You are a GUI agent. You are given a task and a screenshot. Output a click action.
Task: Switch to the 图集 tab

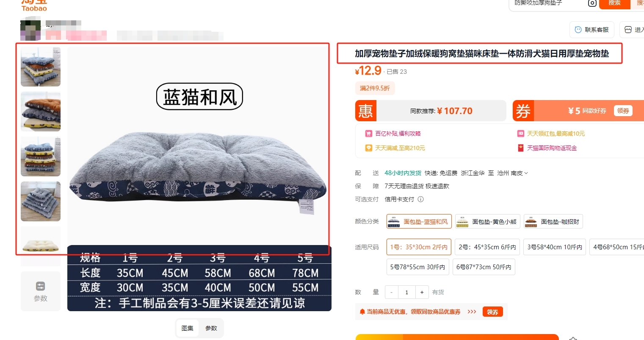(188, 328)
